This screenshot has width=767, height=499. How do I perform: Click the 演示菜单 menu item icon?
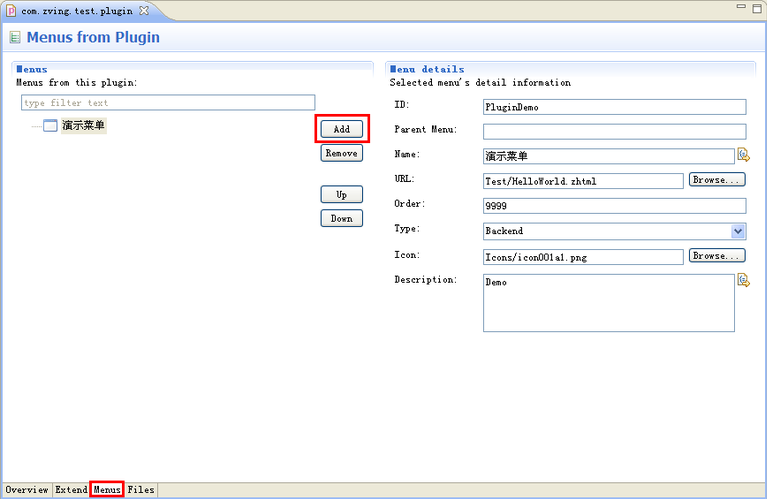(50, 126)
